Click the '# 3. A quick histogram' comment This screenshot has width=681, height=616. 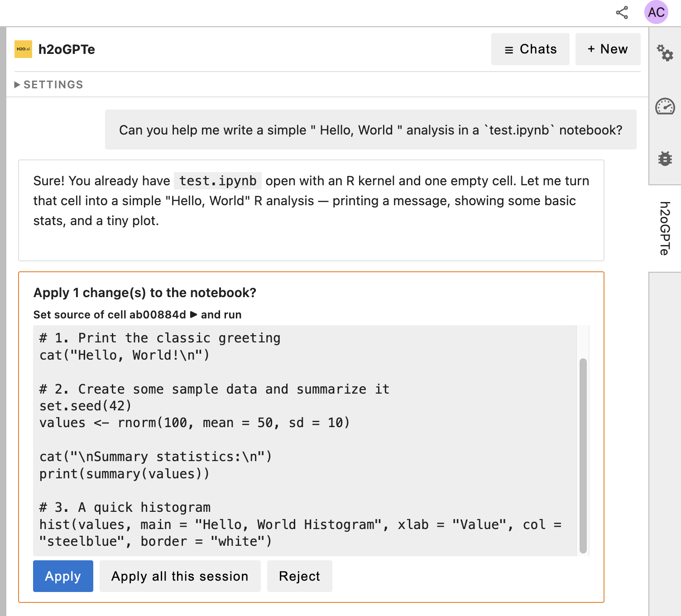click(x=125, y=507)
